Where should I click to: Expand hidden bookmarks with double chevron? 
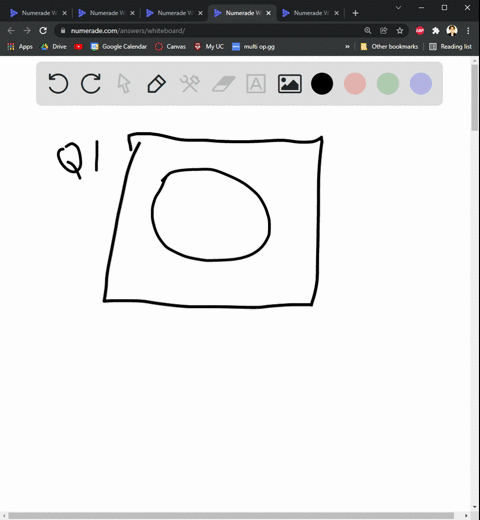click(347, 47)
